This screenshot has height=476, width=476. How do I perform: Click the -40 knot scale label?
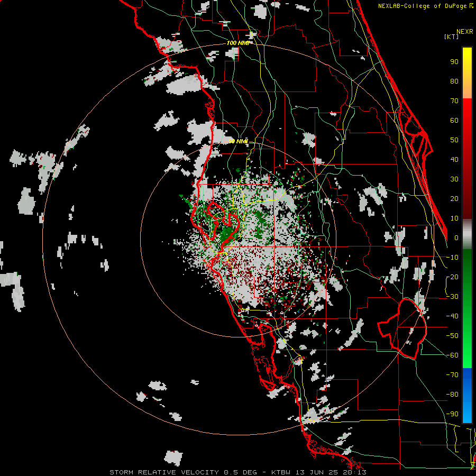click(x=452, y=316)
